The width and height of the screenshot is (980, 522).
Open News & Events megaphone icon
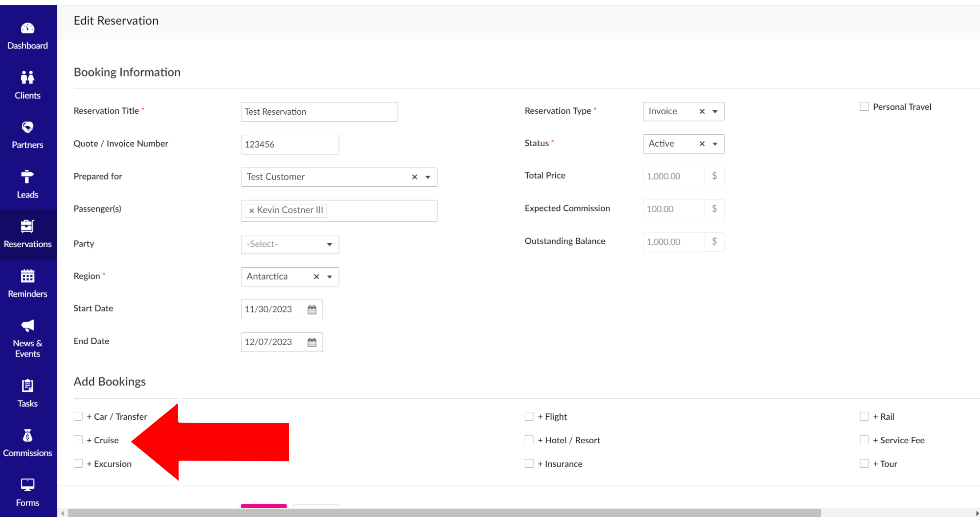tap(27, 325)
